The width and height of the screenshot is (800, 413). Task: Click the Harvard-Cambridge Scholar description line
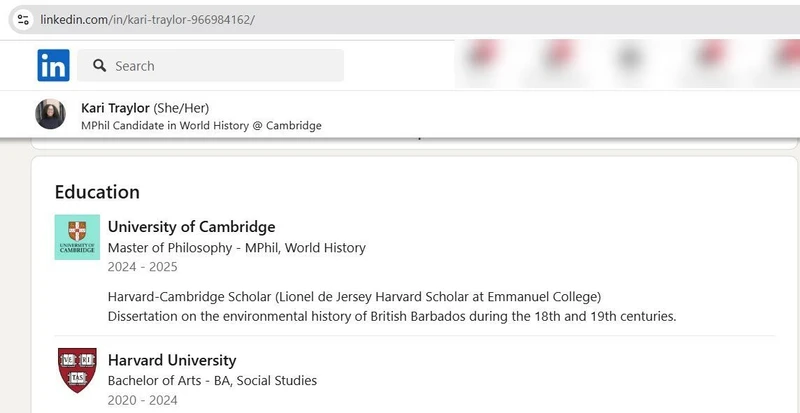pyautogui.click(x=354, y=296)
